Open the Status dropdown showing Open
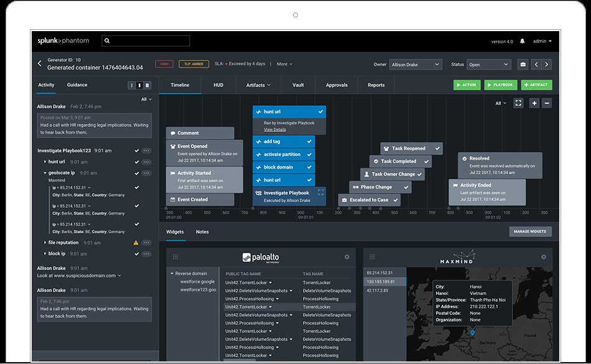 tap(488, 64)
